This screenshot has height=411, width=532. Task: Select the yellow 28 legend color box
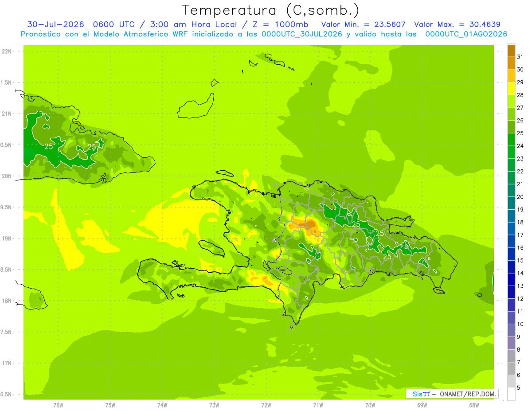(511, 89)
